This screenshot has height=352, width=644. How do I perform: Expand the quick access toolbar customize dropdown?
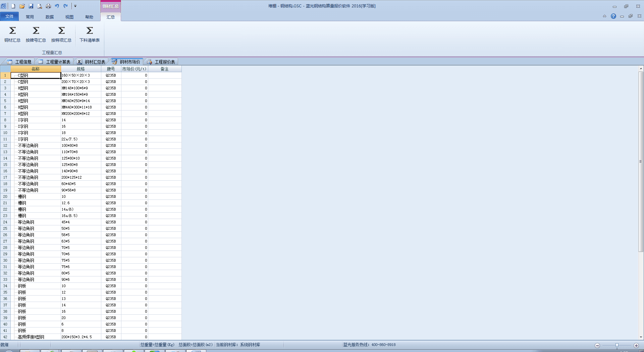(x=75, y=6)
